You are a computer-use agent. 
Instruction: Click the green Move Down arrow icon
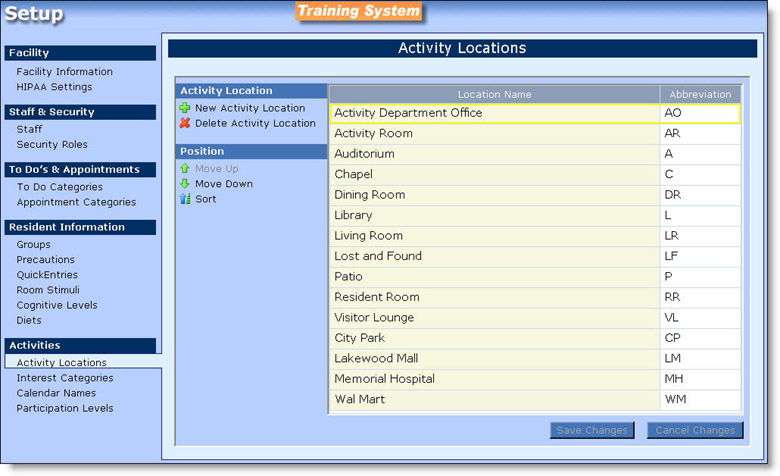185,184
